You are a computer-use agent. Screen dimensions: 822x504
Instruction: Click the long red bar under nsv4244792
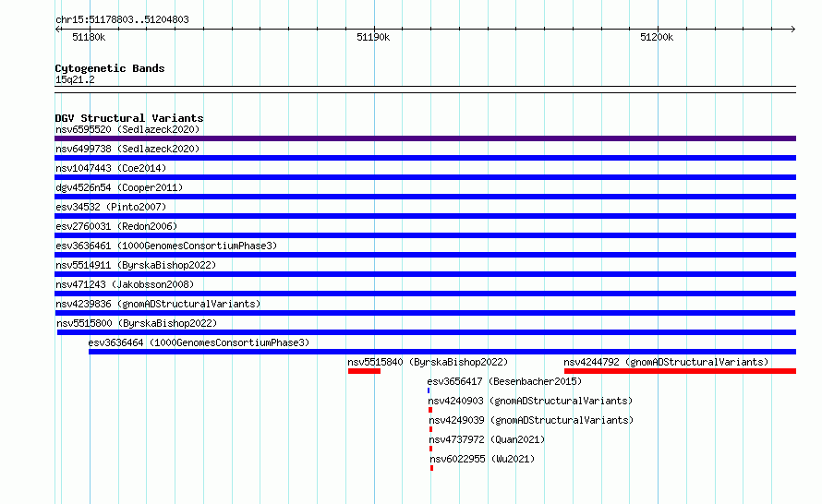pyautogui.click(x=681, y=371)
